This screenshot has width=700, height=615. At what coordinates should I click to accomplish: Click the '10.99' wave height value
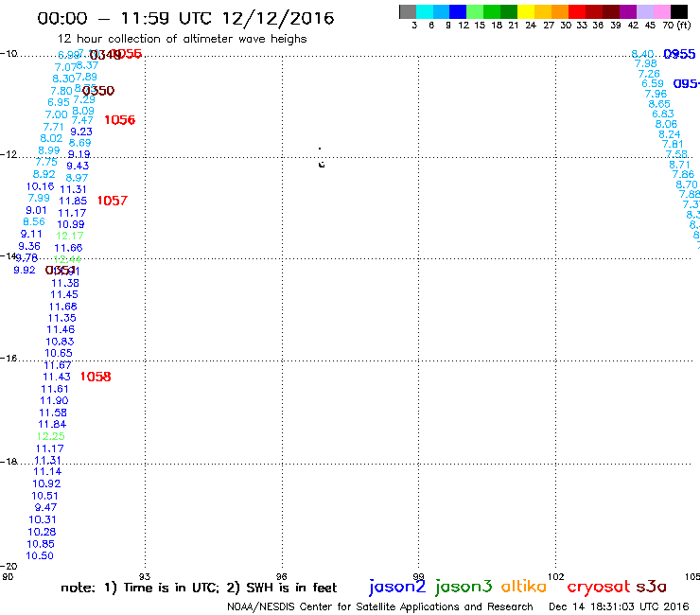pos(71,224)
